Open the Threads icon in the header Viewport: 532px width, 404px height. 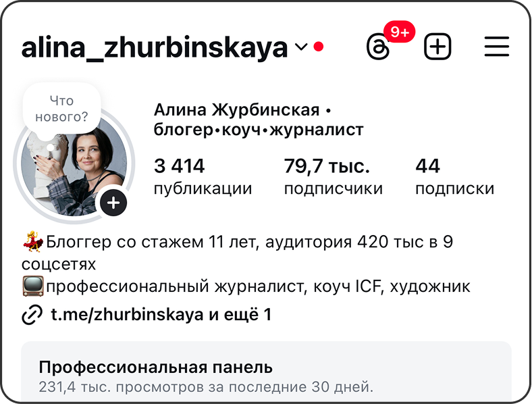[x=378, y=47]
